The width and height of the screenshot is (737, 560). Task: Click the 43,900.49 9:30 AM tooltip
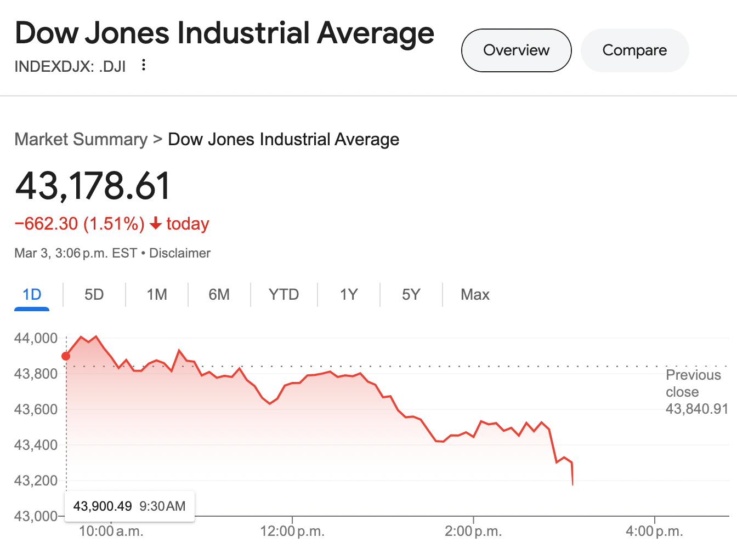129,506
